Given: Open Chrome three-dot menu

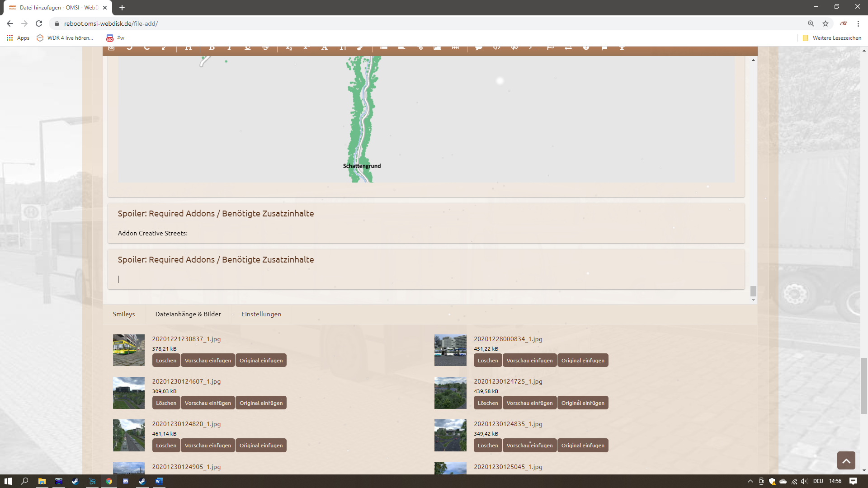Looking at the screenshot, I should click(x=858, y=23).
